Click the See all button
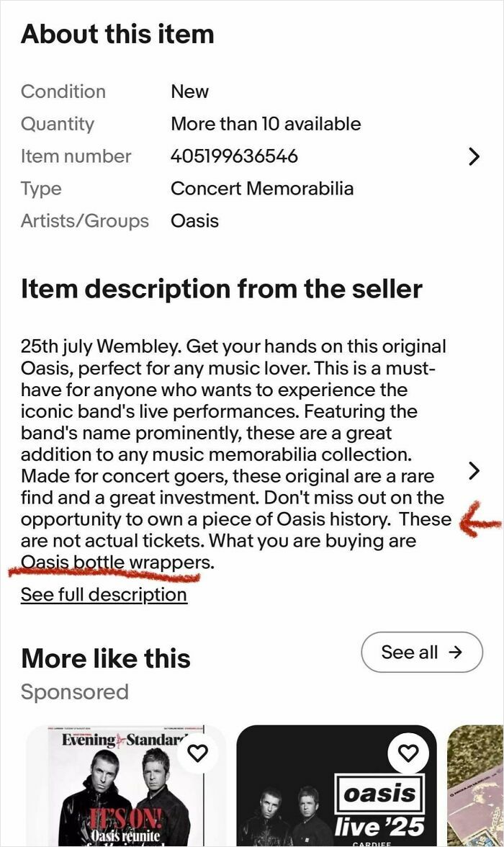Viewport: 504px width, 847px height. pos(422,652)
